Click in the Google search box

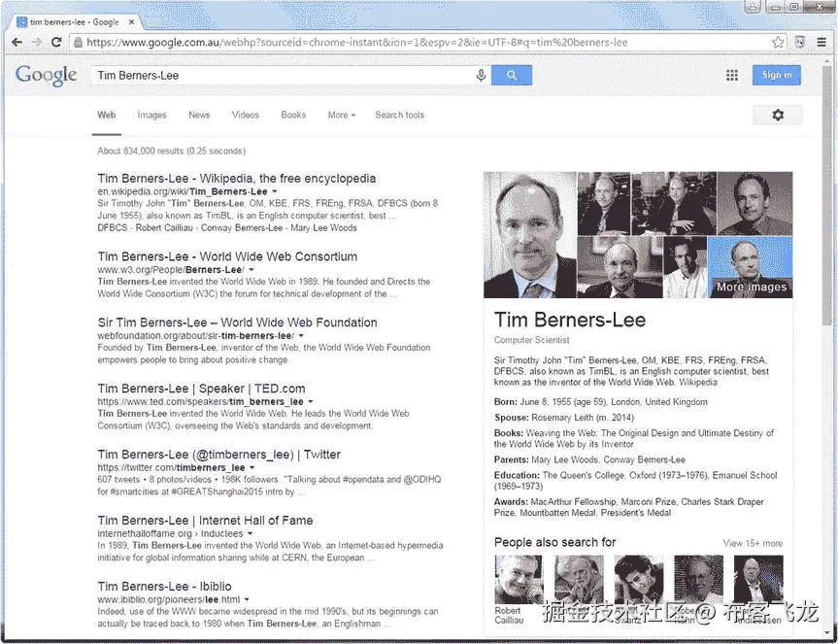284,76
